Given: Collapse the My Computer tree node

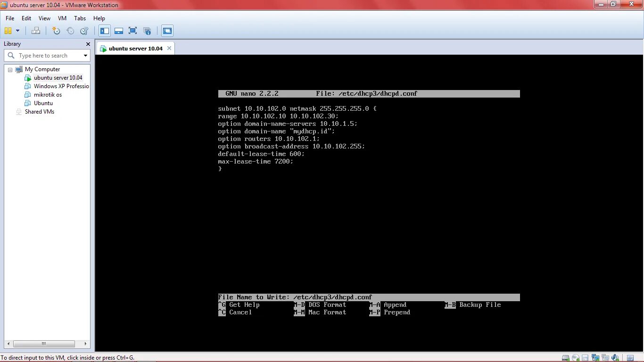Looking at the screenshot, I should (x=10, y=69).
